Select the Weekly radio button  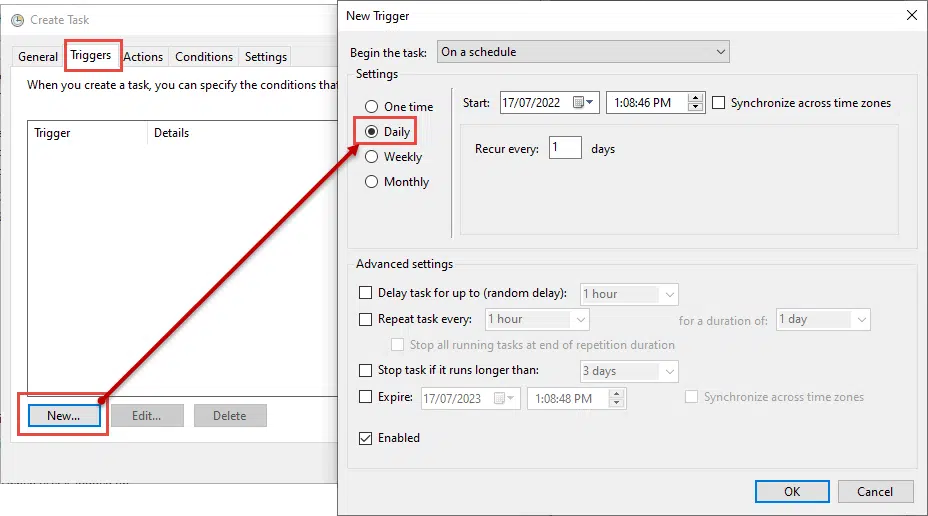click(x=371, y=157)
